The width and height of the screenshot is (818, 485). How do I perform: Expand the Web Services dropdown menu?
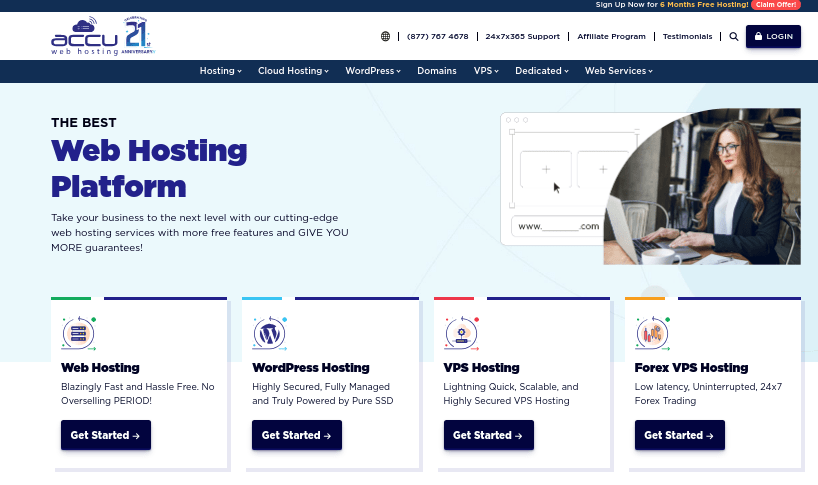[x=619, y=71]
